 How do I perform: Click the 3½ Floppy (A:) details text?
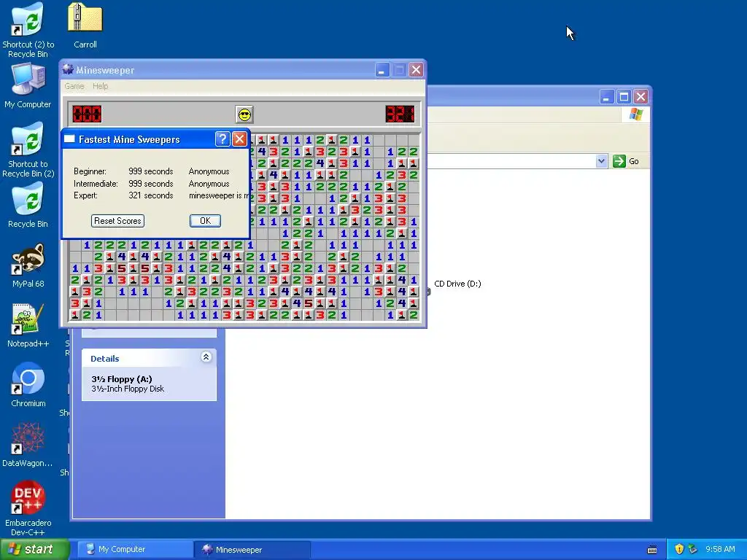pyautogui.click(x=122, y=379)
